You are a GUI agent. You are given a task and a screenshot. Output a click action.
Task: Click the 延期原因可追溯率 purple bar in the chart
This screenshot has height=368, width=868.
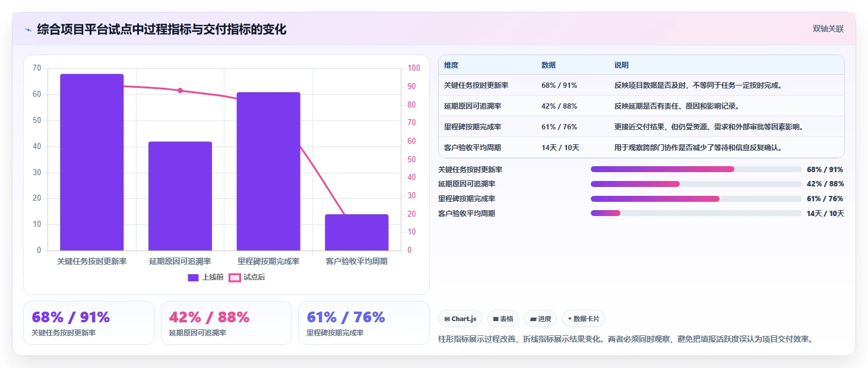pyautogui.click(x=180, y=196)
